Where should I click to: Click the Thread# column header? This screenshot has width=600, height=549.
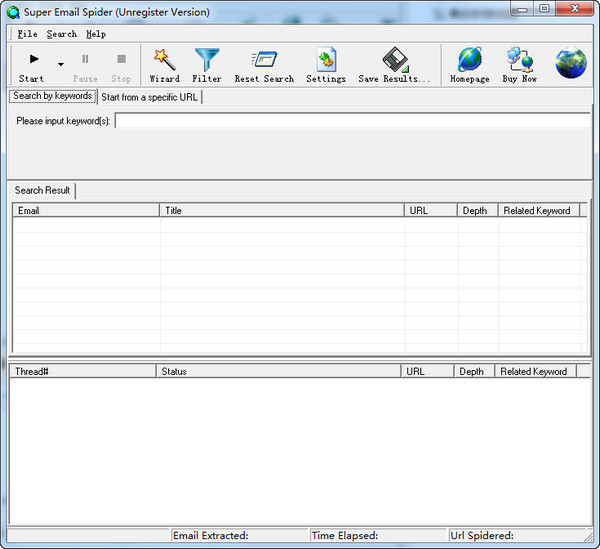[82, 371]
